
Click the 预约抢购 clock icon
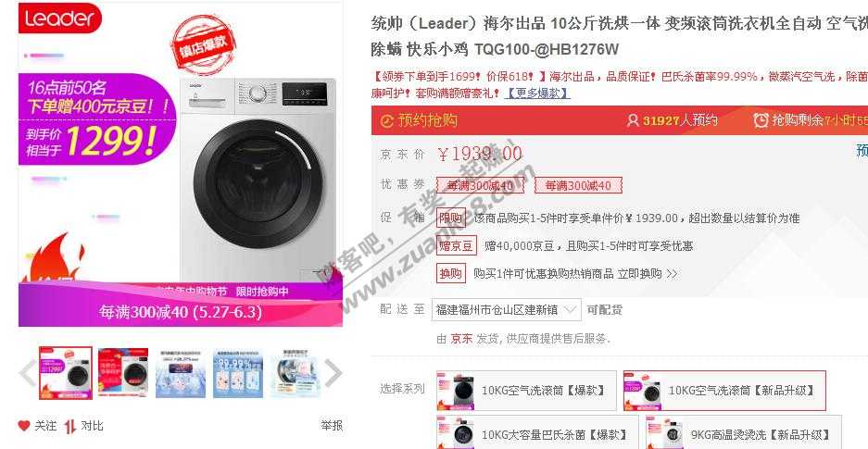pos(387,120)
